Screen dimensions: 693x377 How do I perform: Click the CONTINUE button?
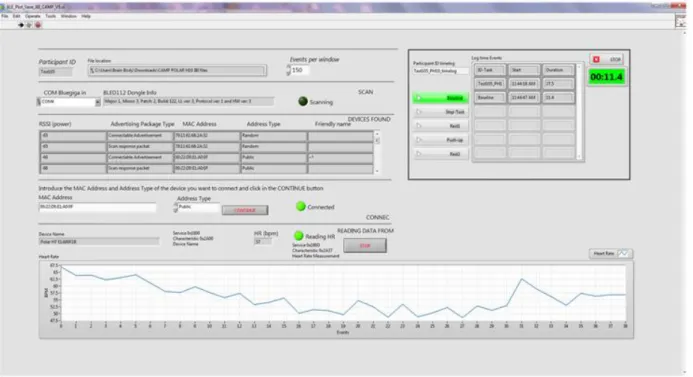pos(245,210)
